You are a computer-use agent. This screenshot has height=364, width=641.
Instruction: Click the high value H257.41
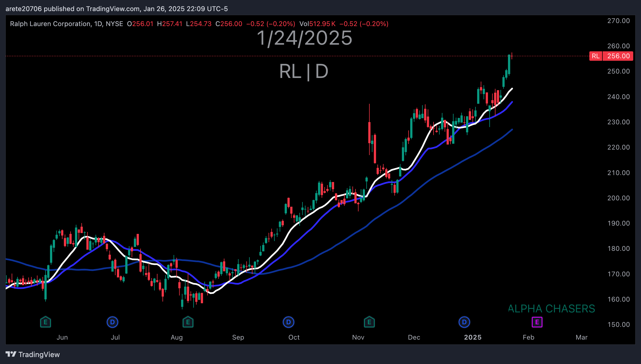[x=170, y=24]
